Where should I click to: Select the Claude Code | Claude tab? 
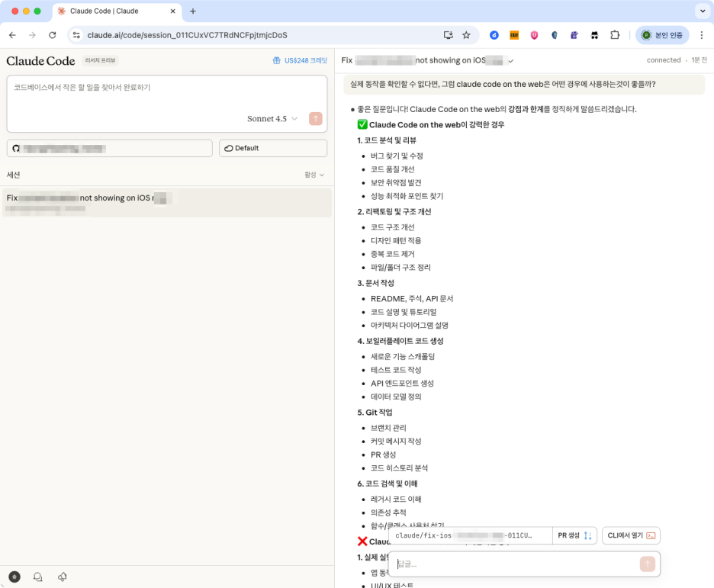[117, 11]
